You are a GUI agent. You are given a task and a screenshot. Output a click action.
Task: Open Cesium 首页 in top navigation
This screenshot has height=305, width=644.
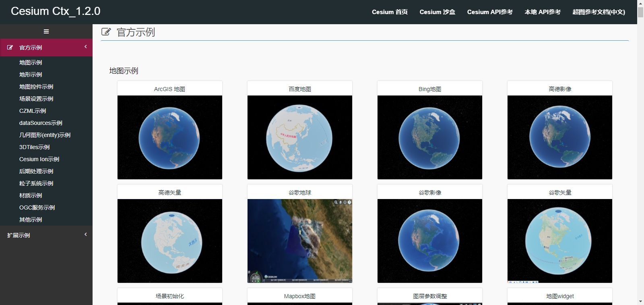click(390, 12)
